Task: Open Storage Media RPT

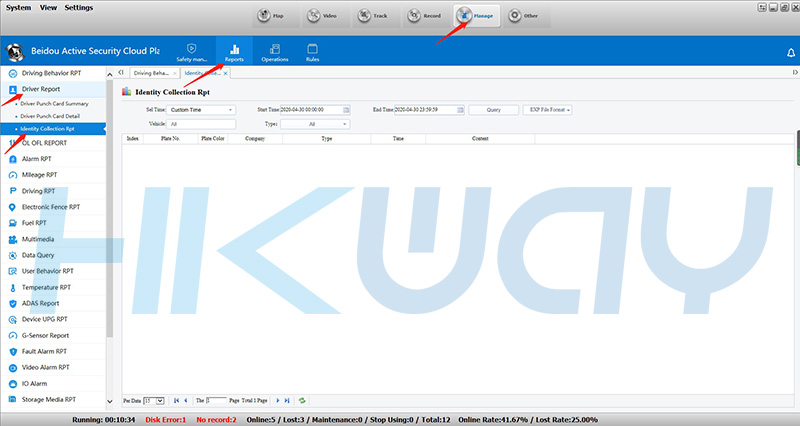Action: [53, 399]
